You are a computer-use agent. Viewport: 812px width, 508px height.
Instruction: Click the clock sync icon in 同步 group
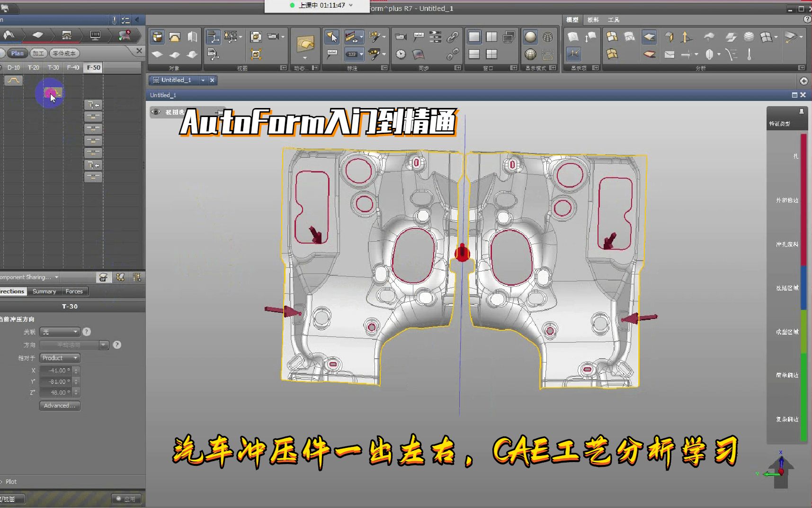pos(401,54)
